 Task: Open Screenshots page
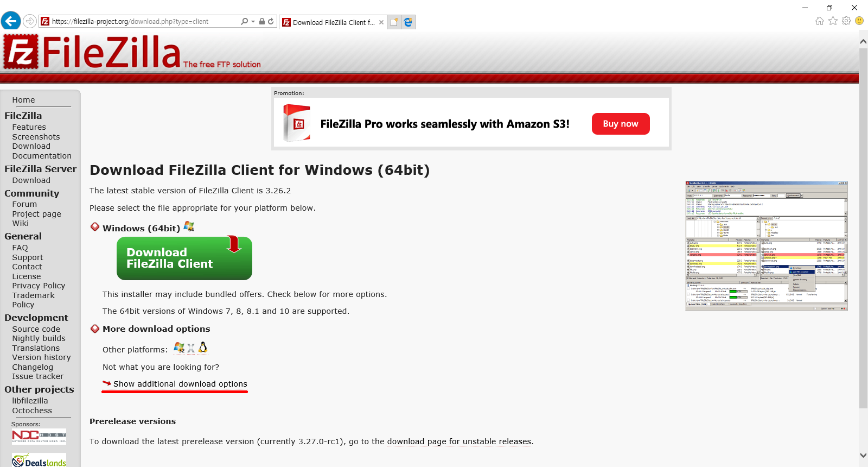coord(36,137)
